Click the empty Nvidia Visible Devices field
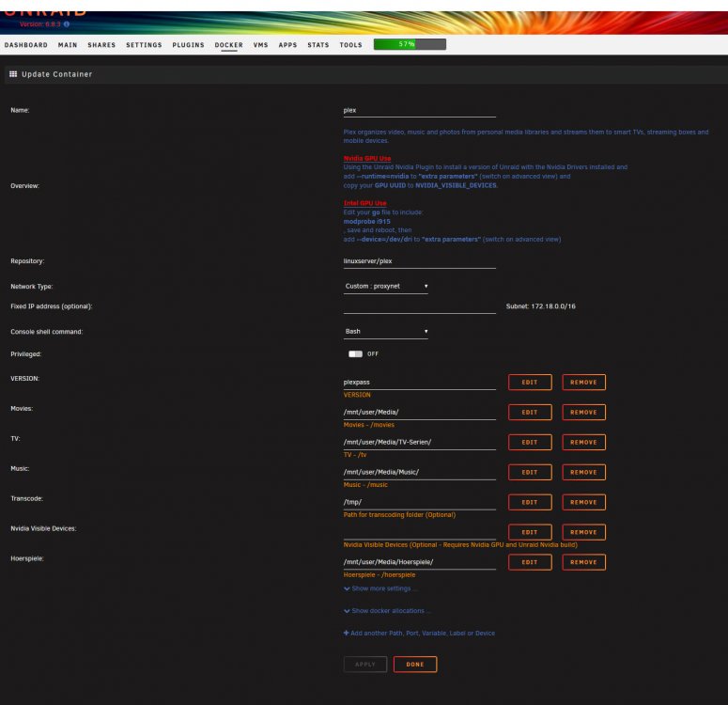Image resolution: width=728 pixels, height=705 pixels. click(x=420, y=533)
